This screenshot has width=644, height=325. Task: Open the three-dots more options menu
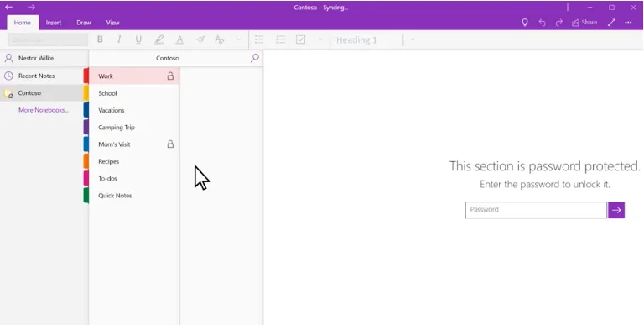pyautogui.click(x=628, y=23)
